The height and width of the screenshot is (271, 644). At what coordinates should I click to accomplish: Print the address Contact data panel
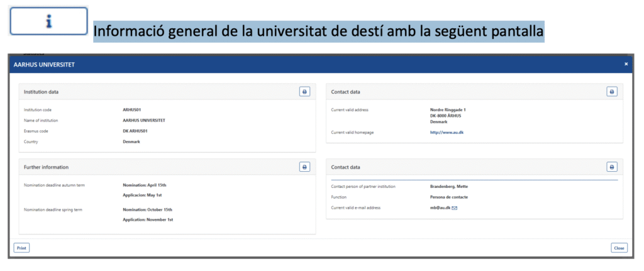pyautogui.click(x=611, y=92)
